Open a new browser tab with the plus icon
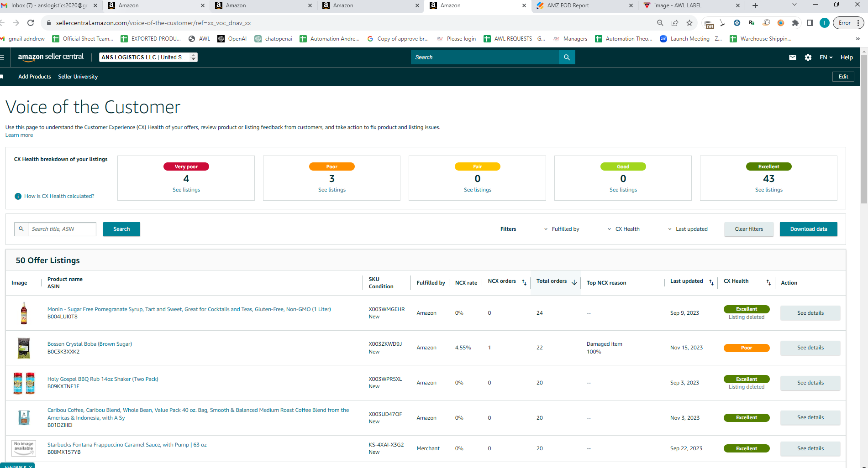The image size is (868, 468). click(x=755, y=5)
